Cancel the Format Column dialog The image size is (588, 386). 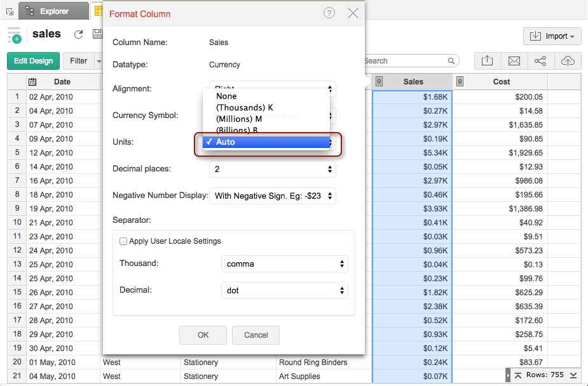pyautogui.click(x=256, y=335)
